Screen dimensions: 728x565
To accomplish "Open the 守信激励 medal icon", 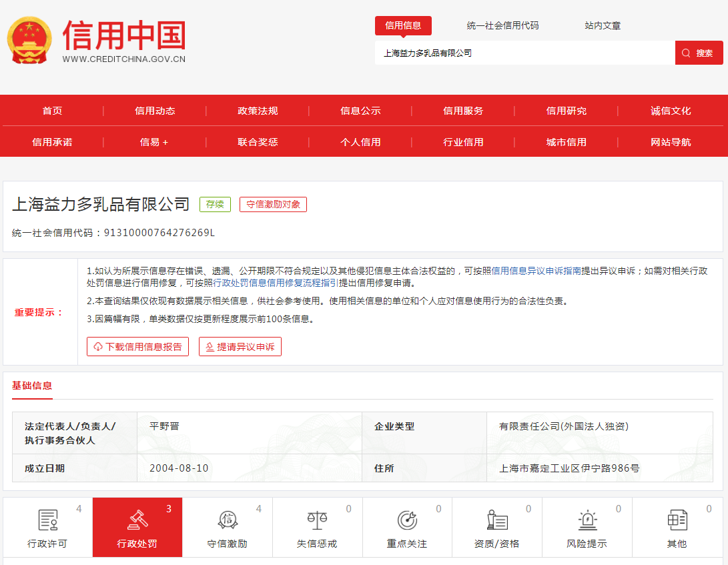I will 227,520.
